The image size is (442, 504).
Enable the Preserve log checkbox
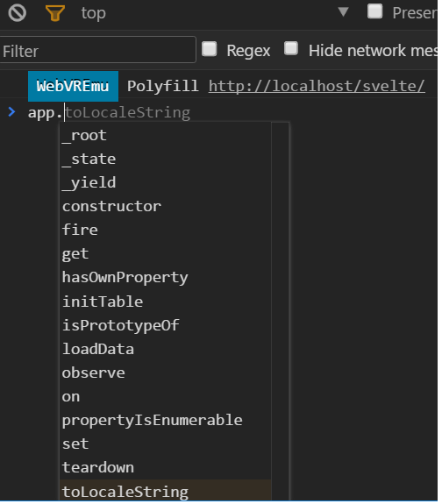point(374,11)
